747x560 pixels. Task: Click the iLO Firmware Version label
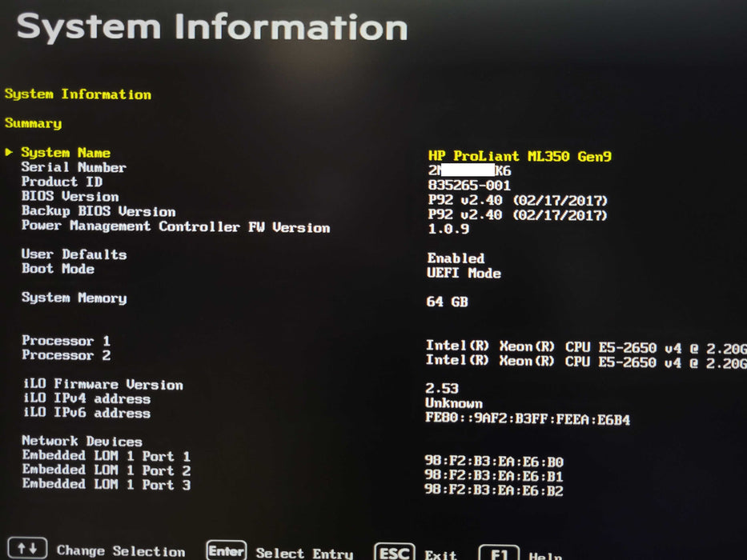click(x=102, y=384)
